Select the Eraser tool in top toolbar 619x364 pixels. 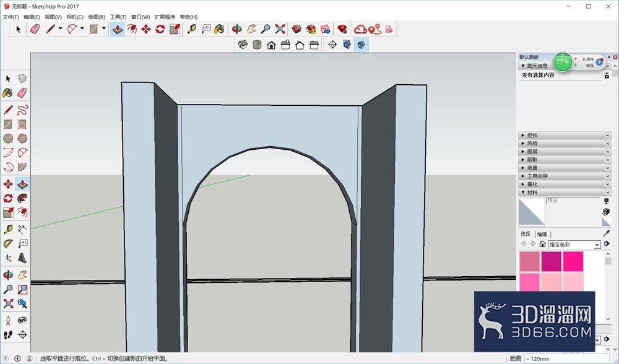point(35,29)
